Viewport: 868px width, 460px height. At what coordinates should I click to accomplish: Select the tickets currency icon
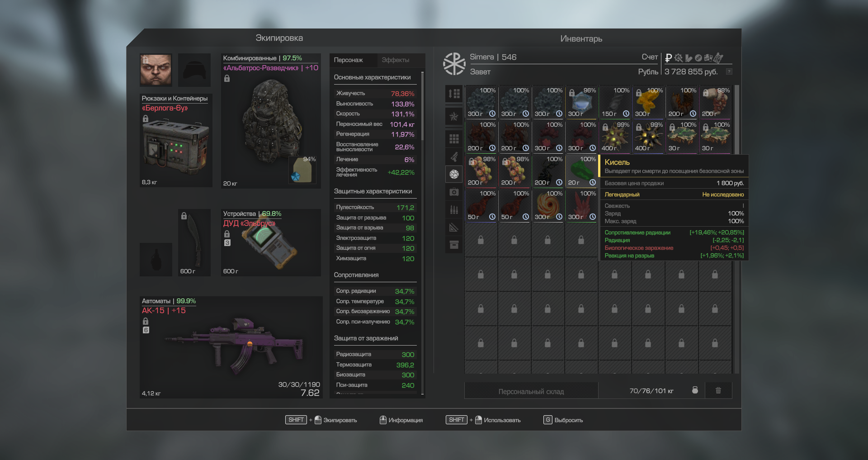coord(708,58)
